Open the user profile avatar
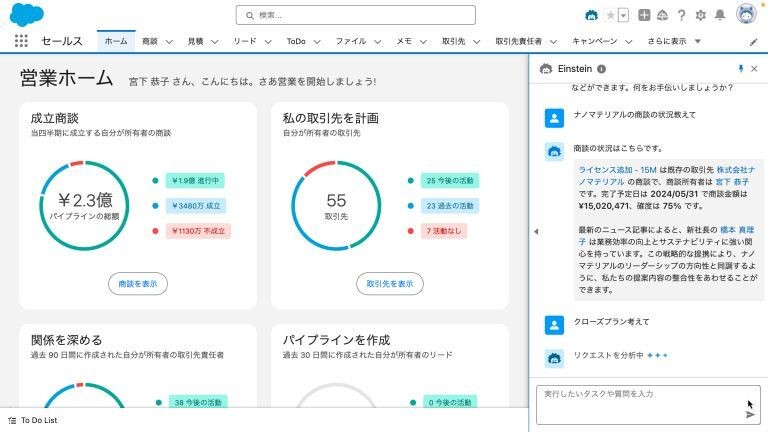Screen dimensions: 768x432 pyautogui.click(x=746, y=14)
